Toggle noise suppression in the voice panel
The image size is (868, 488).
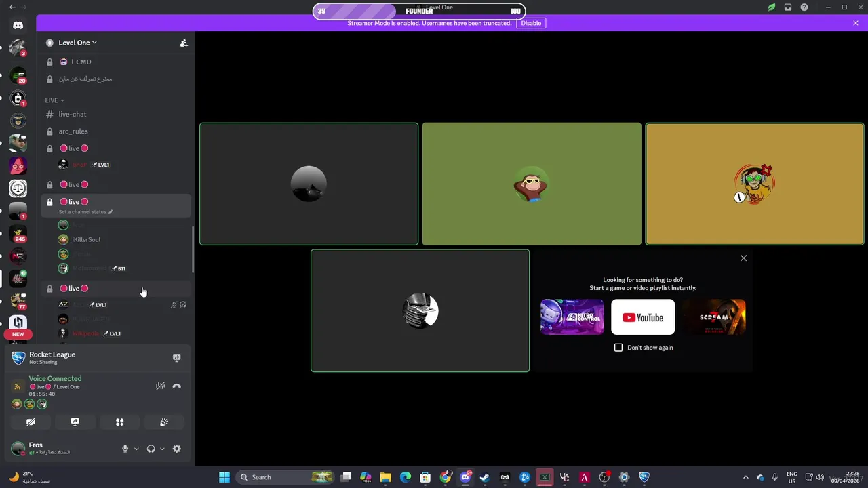tap(160, 386)
